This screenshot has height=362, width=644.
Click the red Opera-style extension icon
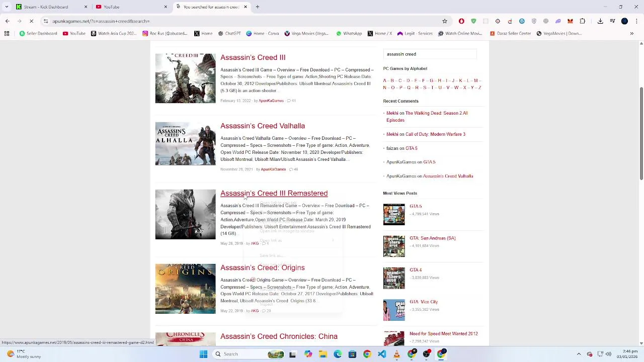461,21
